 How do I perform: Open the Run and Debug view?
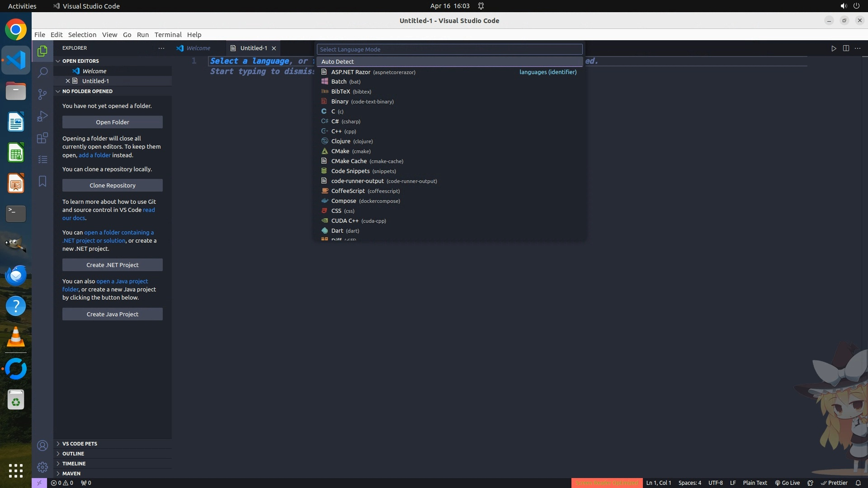click(x=42, y=116)
